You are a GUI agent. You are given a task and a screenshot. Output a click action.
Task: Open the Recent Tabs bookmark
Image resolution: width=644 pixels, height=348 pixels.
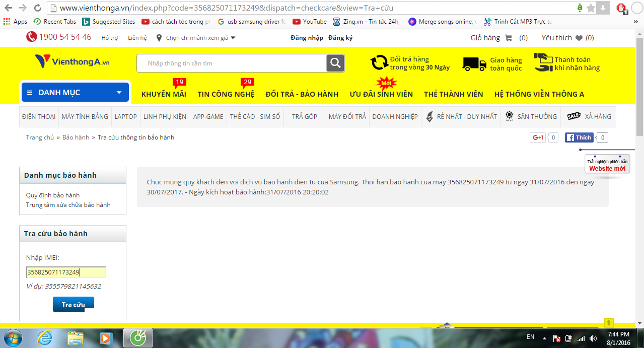54,22
